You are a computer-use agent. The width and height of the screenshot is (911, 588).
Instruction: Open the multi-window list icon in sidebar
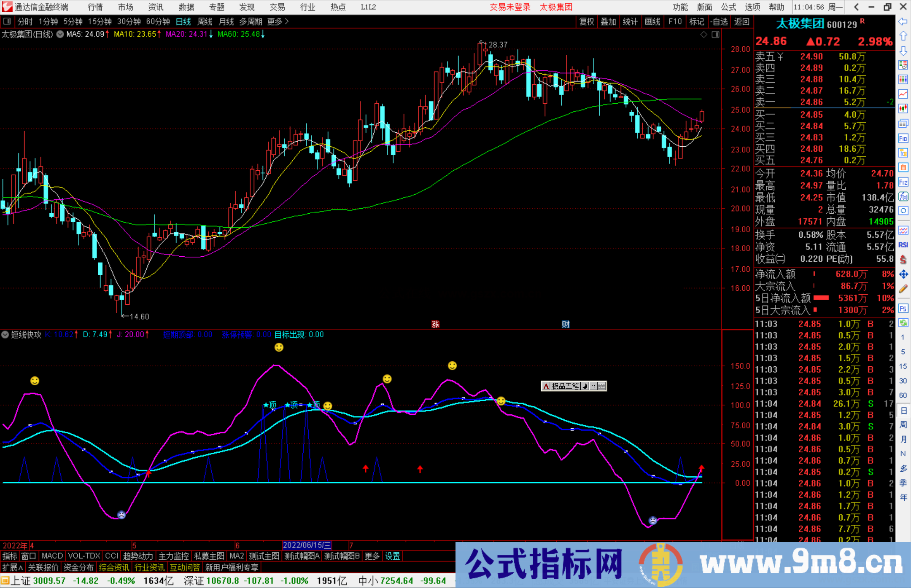(903, 124)
